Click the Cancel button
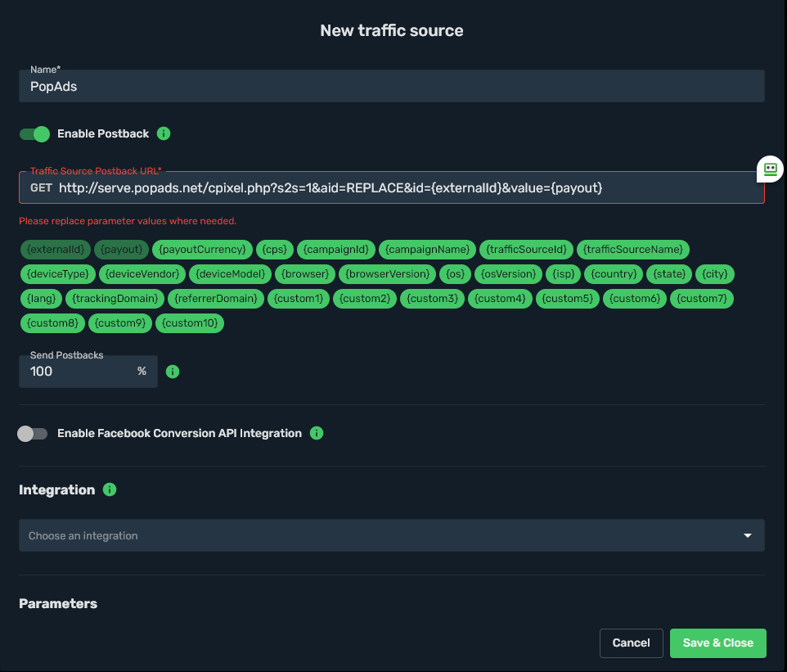 coord(631,643)
